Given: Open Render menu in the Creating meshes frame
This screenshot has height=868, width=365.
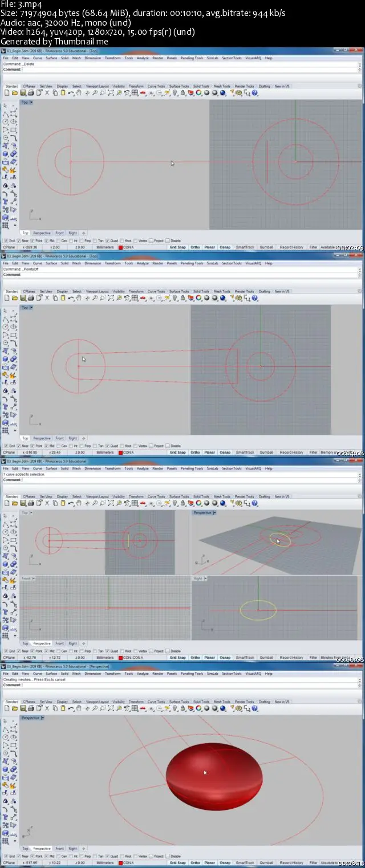Looking at the screenshot, I should click(x=157, y=674).
